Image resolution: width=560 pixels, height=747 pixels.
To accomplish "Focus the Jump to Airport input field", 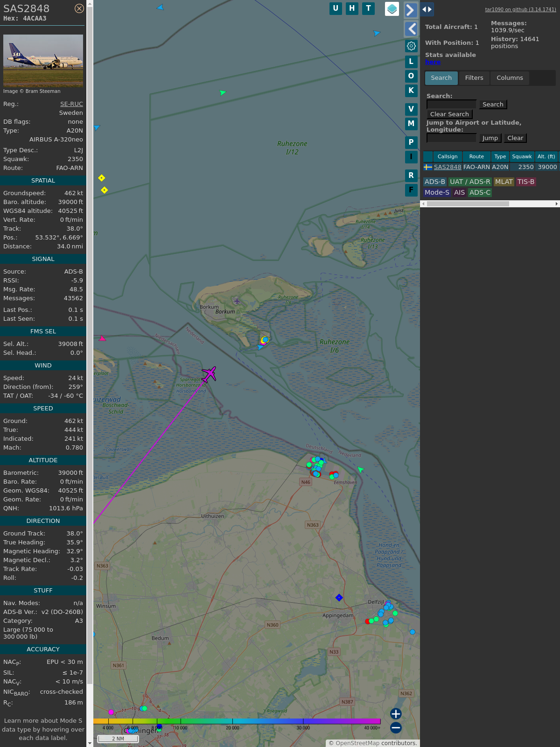I will pyautogui.click(x=451, y=138).
